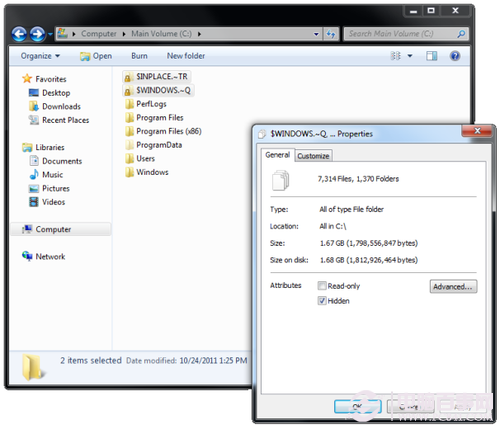Click New folder in toolbar
Screen dimensions: 500x429
click(186, 56)
